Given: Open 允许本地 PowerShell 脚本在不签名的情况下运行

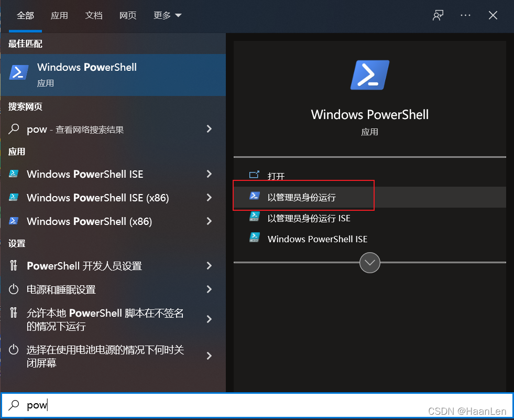Looking at the screenshot, I should click(x=105, y=320).
